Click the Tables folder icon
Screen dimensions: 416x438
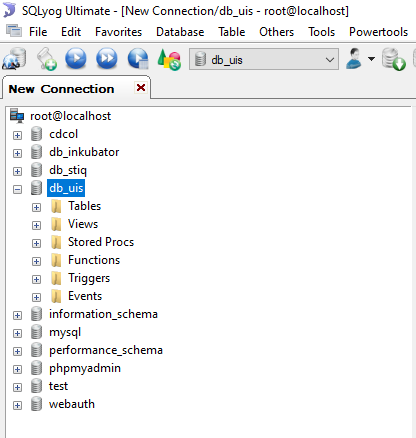coord(56,206)
